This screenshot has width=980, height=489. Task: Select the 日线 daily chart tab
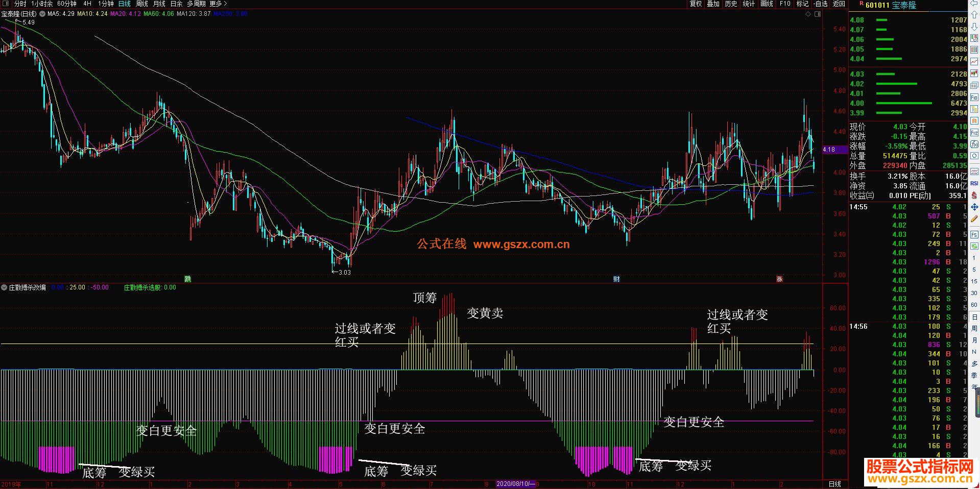[124, 4]
